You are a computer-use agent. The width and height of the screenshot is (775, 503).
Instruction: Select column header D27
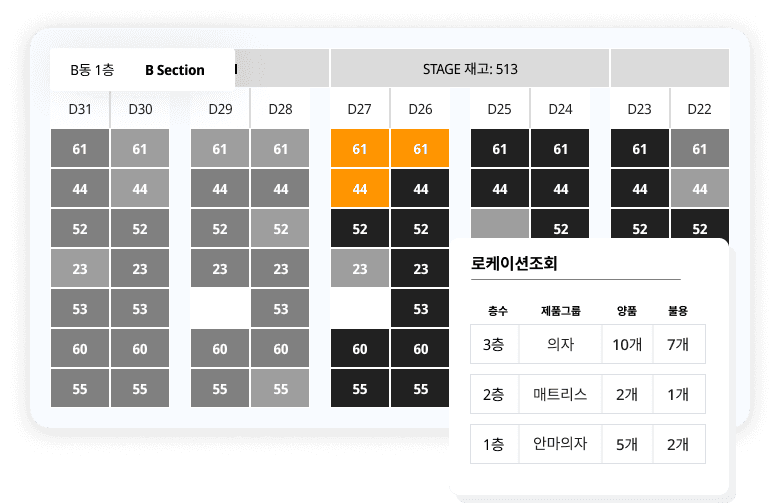coord(360,109)
